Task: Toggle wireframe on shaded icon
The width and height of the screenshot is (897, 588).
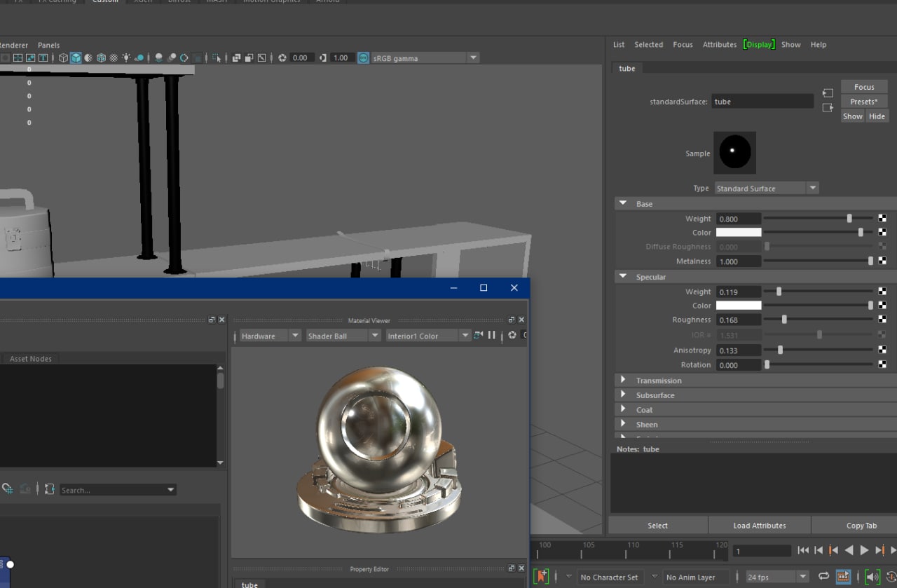Action: pyautogui.click(x=101, y=58)
